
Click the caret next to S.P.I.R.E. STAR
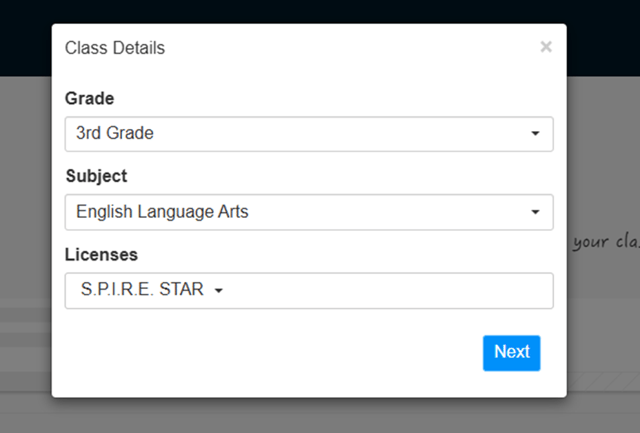click(x=218, y=291)
